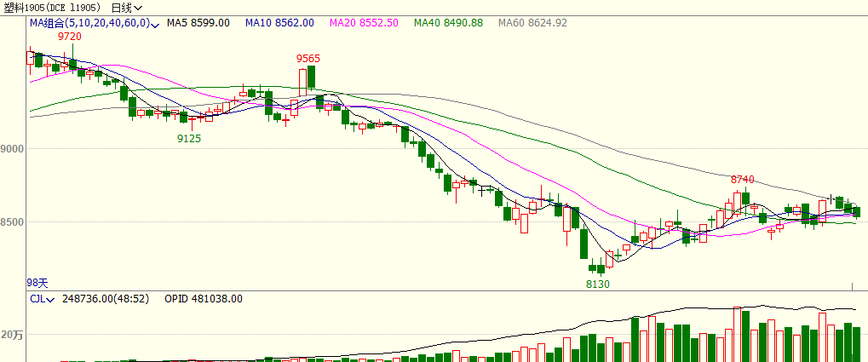Screen dimensions: 868x362
Task: Click the 9565 peak price label
Action: click(308, 59)
